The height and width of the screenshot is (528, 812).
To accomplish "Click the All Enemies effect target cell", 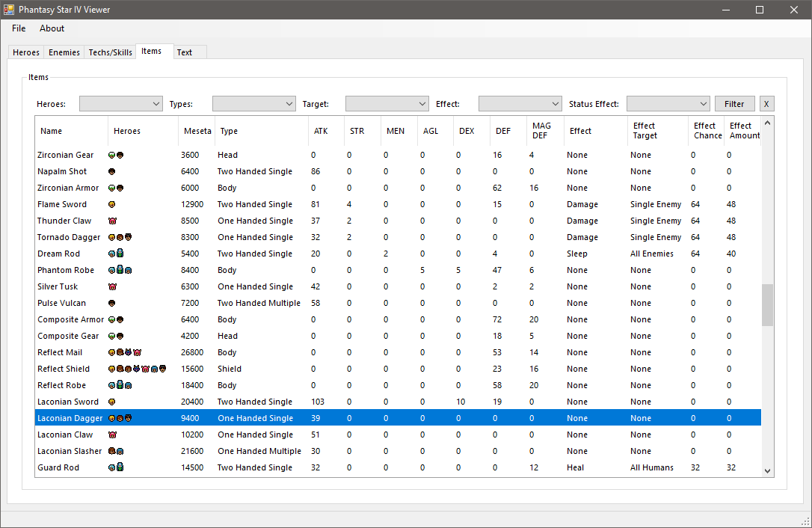I will coord(652,254).
